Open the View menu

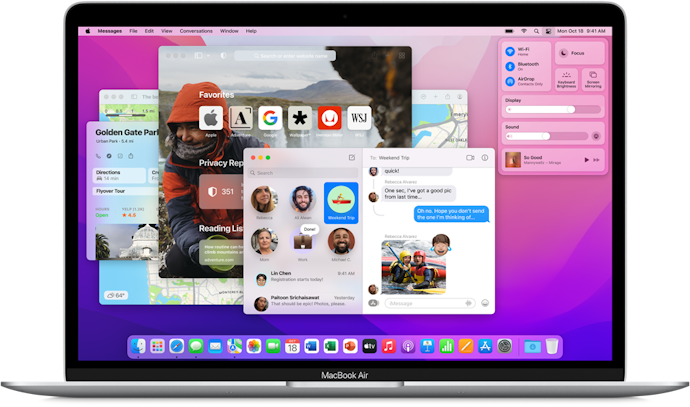tap(166, 31)
